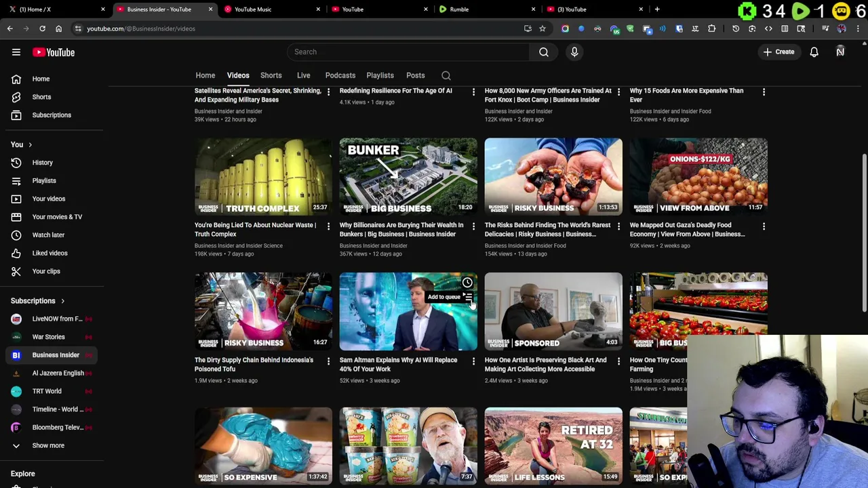Open Onions $122/KG thumbnail
Image resolution: width=868 pixels, height=488 pixels.
click(x=698, y=177)
